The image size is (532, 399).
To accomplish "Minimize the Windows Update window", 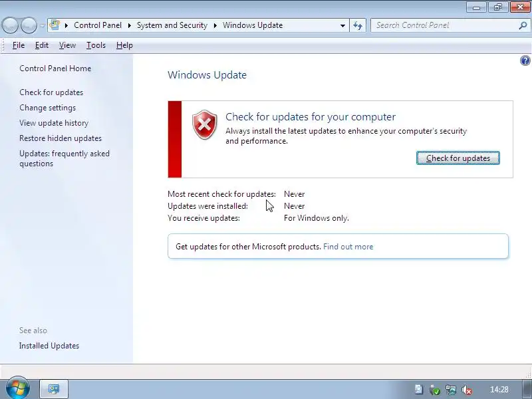I will 476,7.
